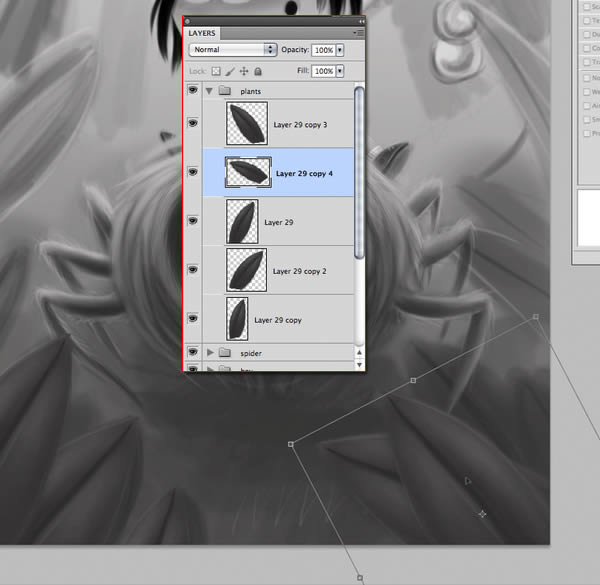
Task: Click the plants group folder icon
Action: click(225, 91)
